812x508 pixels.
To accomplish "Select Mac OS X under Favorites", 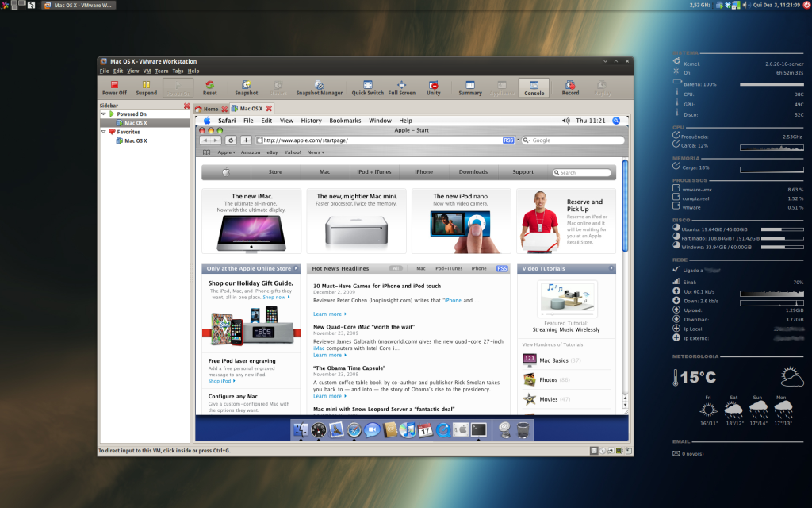I will pos(136,141).
